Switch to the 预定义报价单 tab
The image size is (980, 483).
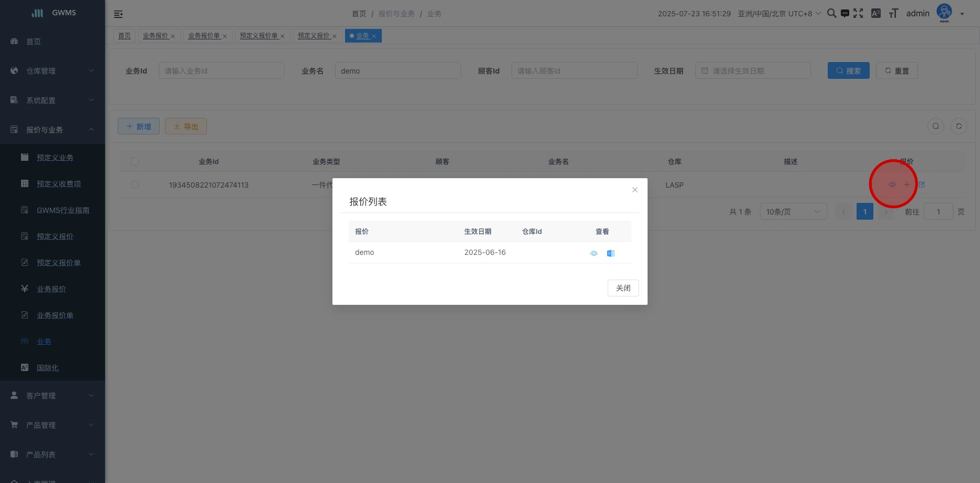click(259, 36)
